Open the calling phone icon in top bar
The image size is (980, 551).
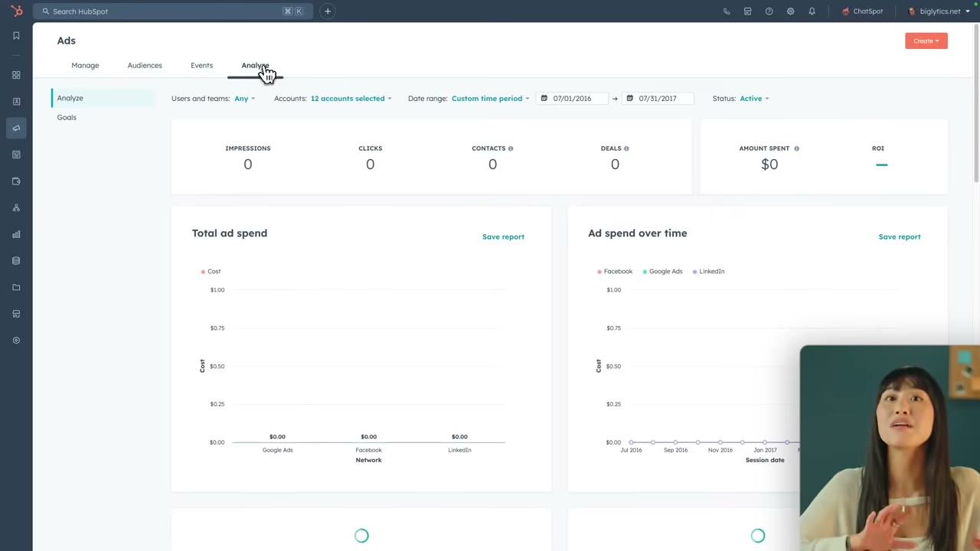(x=727, y=11)
